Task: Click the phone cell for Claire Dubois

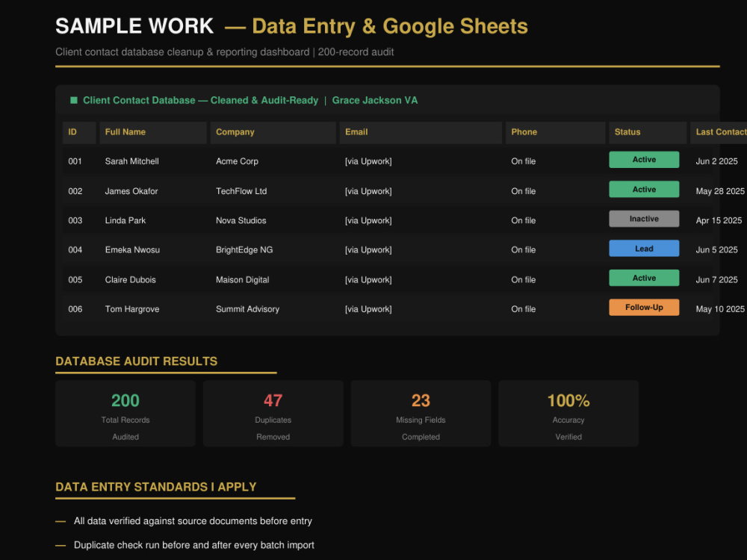Action: (x=523, y=279)
